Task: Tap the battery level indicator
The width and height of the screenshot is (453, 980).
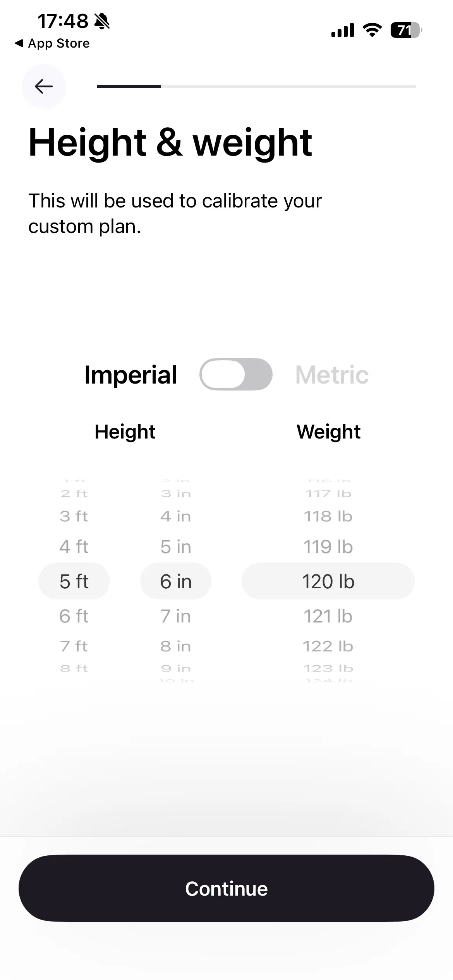Action: [x=406, y=30]
